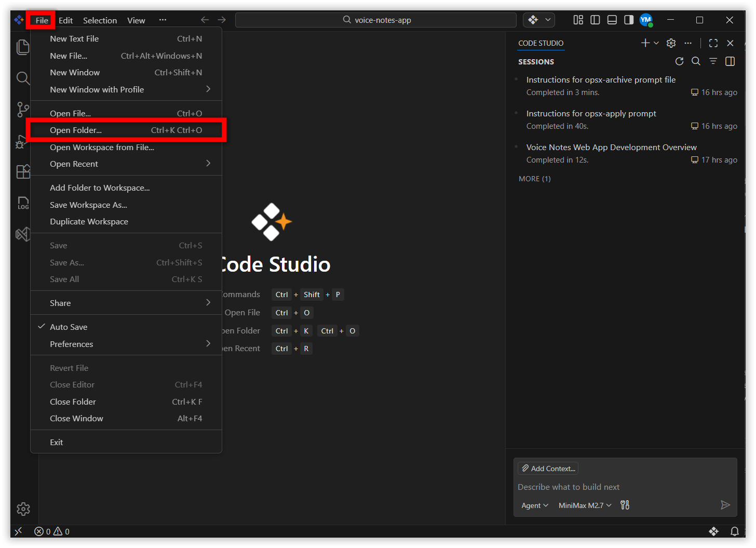The height and width of the screenshot is (548, 756).
Task: Open Voice Notes Web App Development Overview session
Action: click(x=626, y=153)
